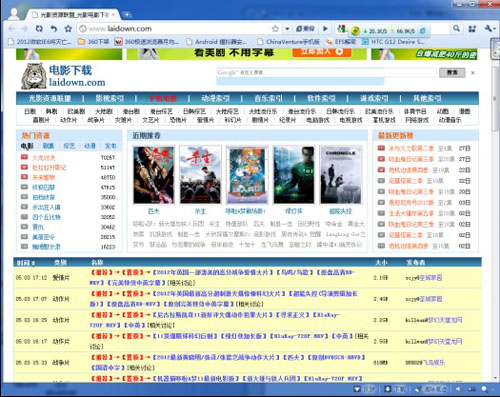This screenshot has width=500, height=397.
Task: Click the Google search submit button
Action: 452,72
